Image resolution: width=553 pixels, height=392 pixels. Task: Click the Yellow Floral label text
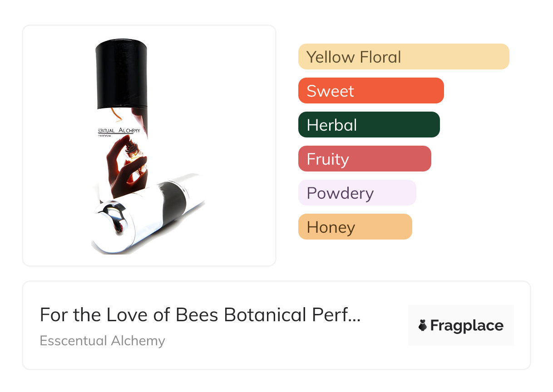coord(354,57)
